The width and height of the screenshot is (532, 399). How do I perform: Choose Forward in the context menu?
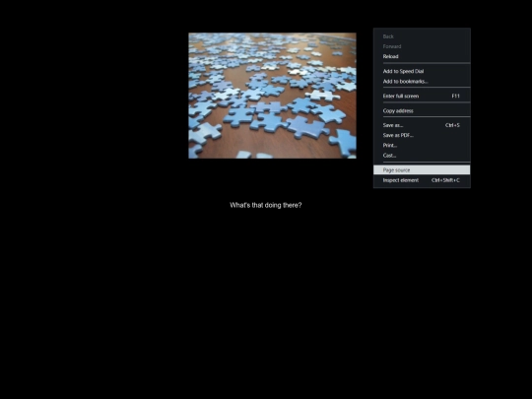pyautogui.click(x=422, y=46)
